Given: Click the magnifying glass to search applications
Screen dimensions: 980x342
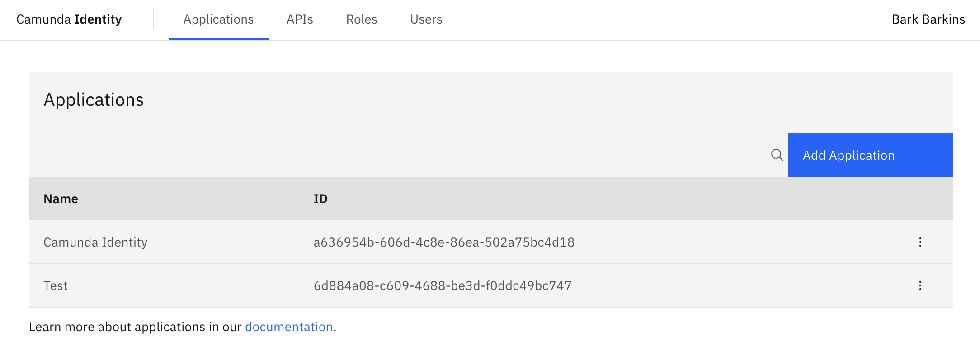Looking at the screenshot, I should (x=777, y=155).
